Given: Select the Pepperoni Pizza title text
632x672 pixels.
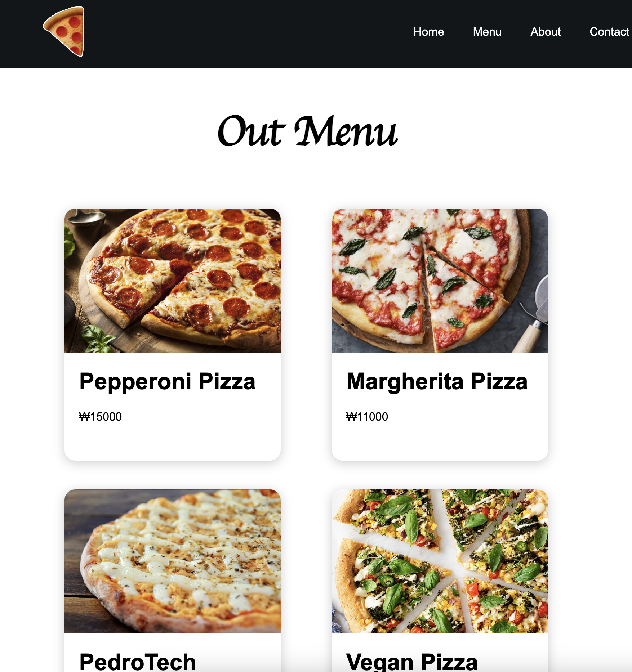Looking at the screenshot, I should 167,382.
